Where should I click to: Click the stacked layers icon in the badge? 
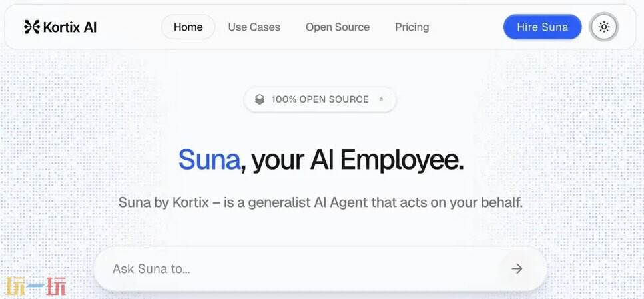pos(260,99)
